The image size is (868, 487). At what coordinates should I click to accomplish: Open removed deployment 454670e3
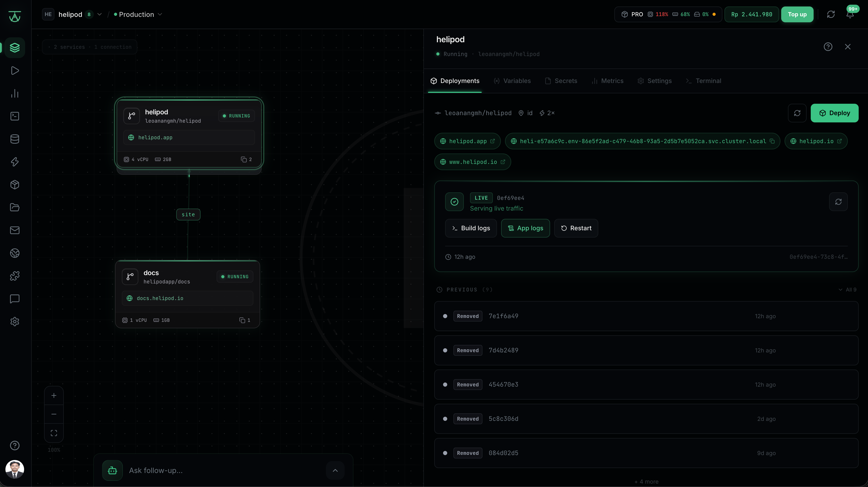pyautogui.click(x=646, y=385)
